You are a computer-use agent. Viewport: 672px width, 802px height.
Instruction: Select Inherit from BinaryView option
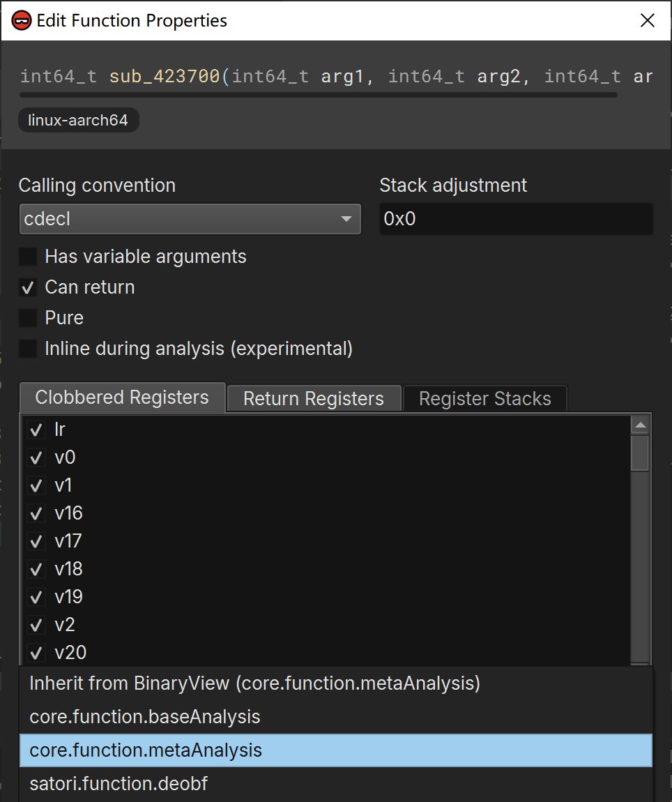[254, 683]
